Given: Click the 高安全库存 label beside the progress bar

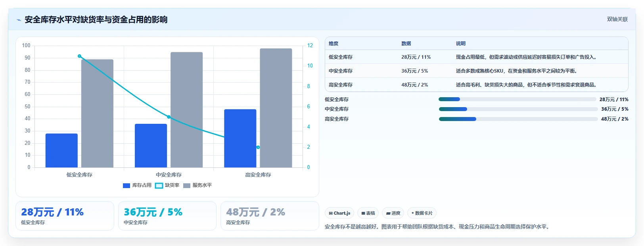Looking at the screenshot, I should pos(337,119).
